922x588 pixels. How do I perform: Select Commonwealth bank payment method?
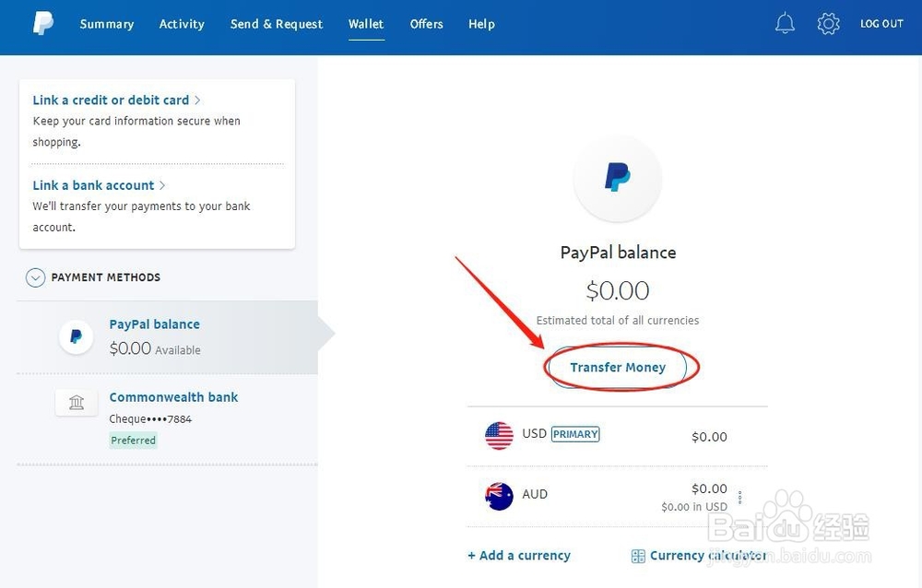tap(173, 397)
